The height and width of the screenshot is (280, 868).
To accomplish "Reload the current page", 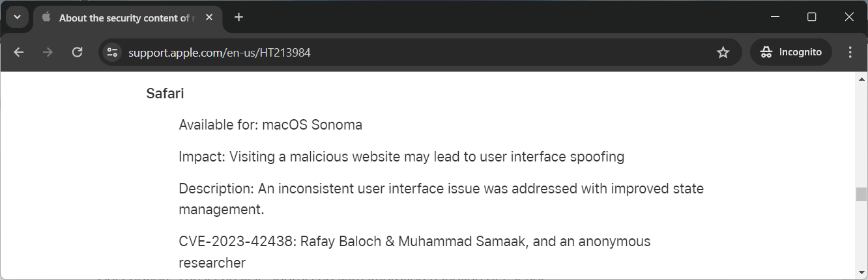I will [x=77, y=53].
